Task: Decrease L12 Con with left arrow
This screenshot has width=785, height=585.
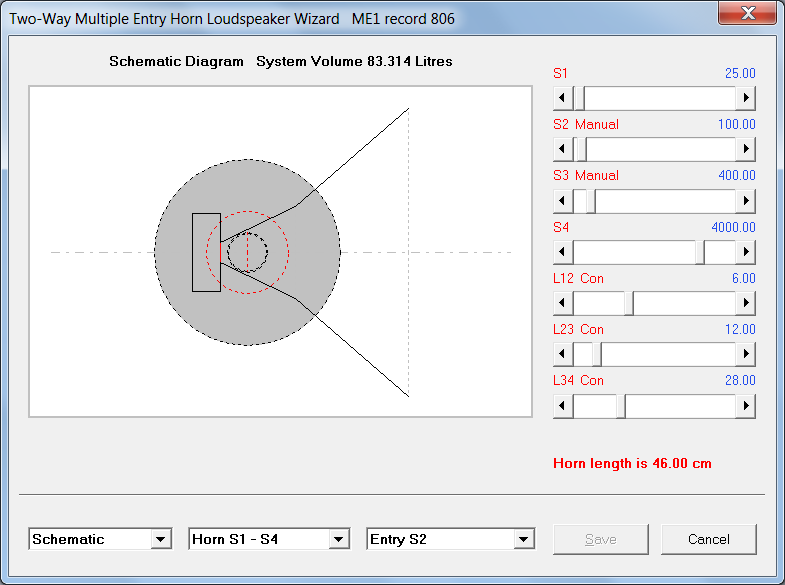Action: [x=563, y=302]
